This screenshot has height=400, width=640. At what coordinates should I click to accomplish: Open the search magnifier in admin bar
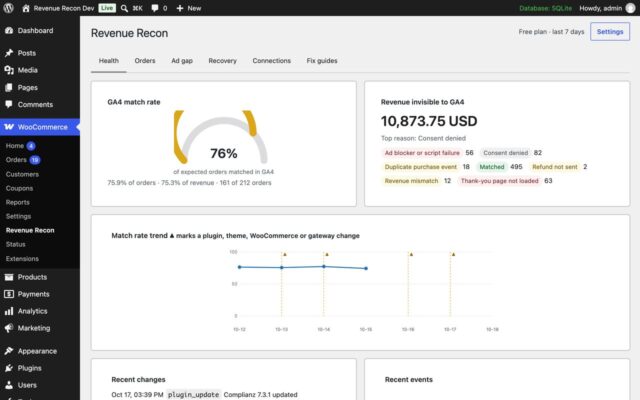tap(124, 8)
